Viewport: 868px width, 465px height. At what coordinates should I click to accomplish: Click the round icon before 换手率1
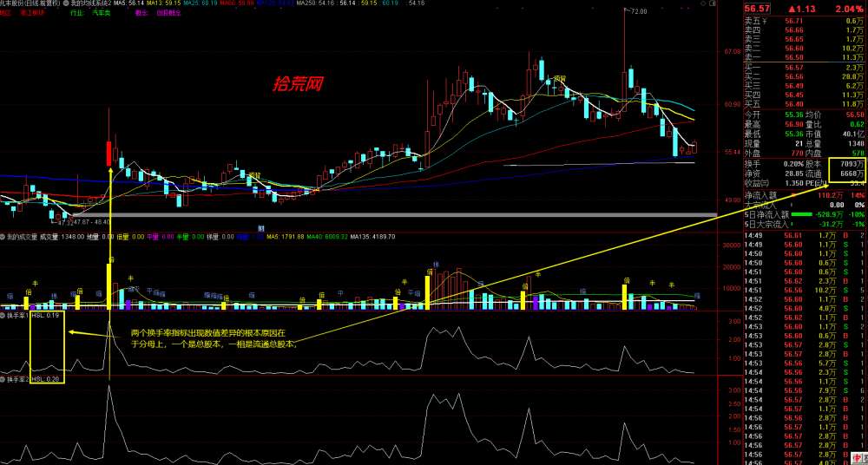coord(3,316)
